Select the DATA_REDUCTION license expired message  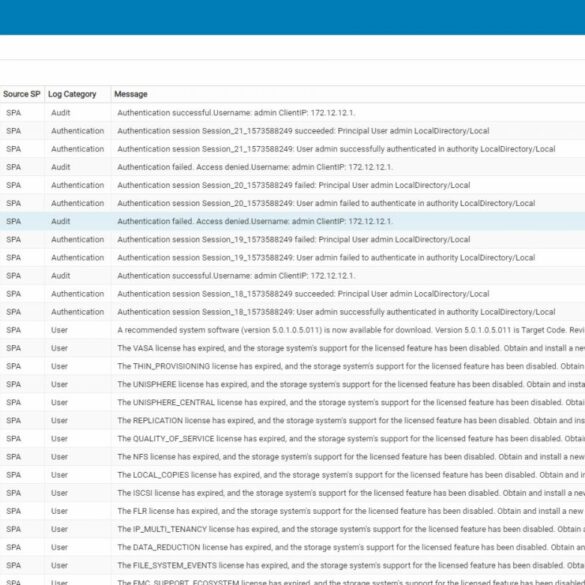pos(351,547)
